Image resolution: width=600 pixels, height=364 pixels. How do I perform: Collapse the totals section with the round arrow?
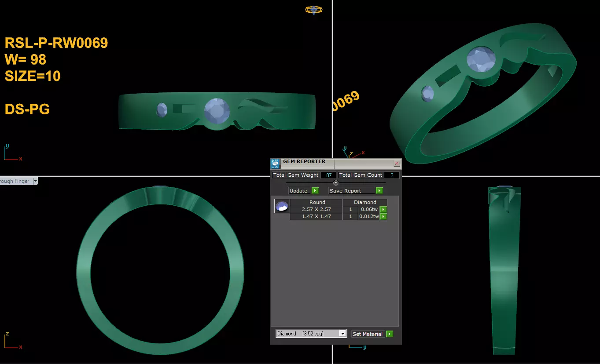(336, 183)
